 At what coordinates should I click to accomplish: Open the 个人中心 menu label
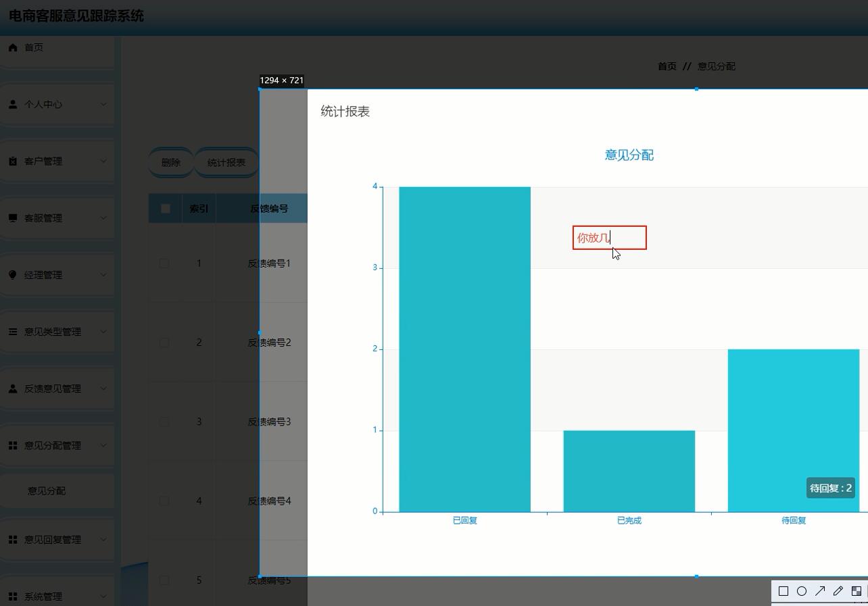pyautogui.click(x=43, y=104)
